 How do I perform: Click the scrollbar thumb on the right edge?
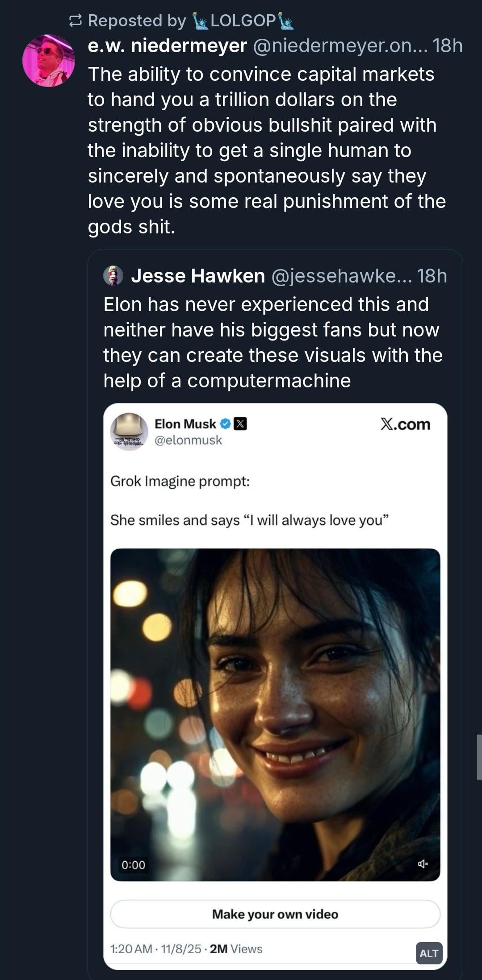point(479,757)
